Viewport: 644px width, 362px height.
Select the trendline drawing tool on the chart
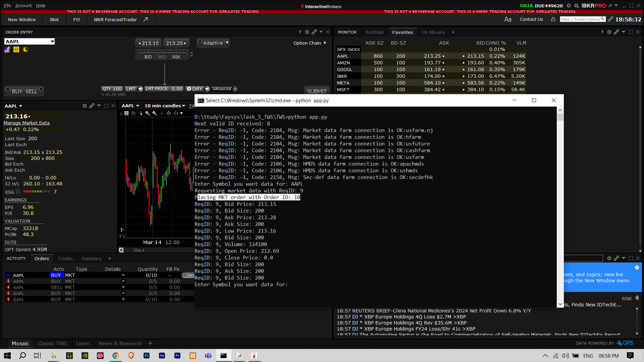[x=141, y=113]
